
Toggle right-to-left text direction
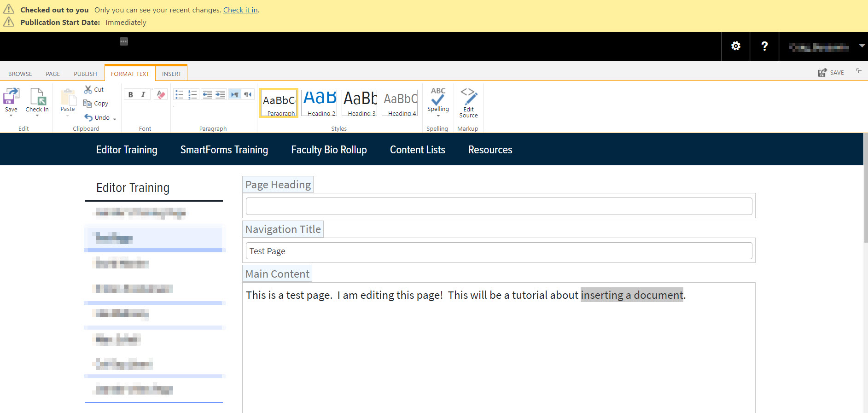pyautogui.click(x=248, y=94)
